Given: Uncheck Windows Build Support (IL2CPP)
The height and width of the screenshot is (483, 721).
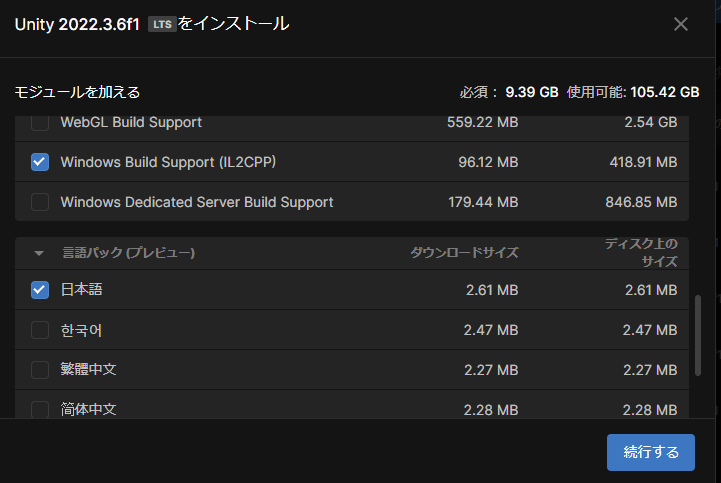Looking at the screenshot, I should [x=40, y=162].
